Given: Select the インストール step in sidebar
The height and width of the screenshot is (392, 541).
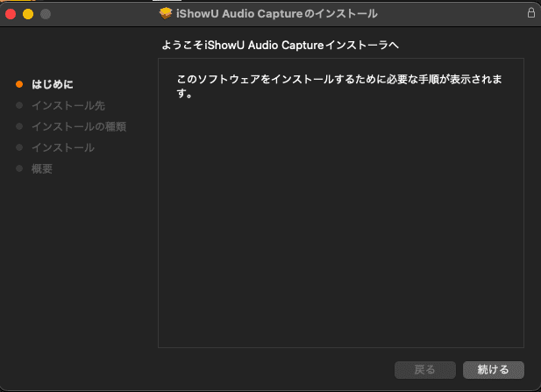Looking at the screenshot, I should tap(63, 147).
